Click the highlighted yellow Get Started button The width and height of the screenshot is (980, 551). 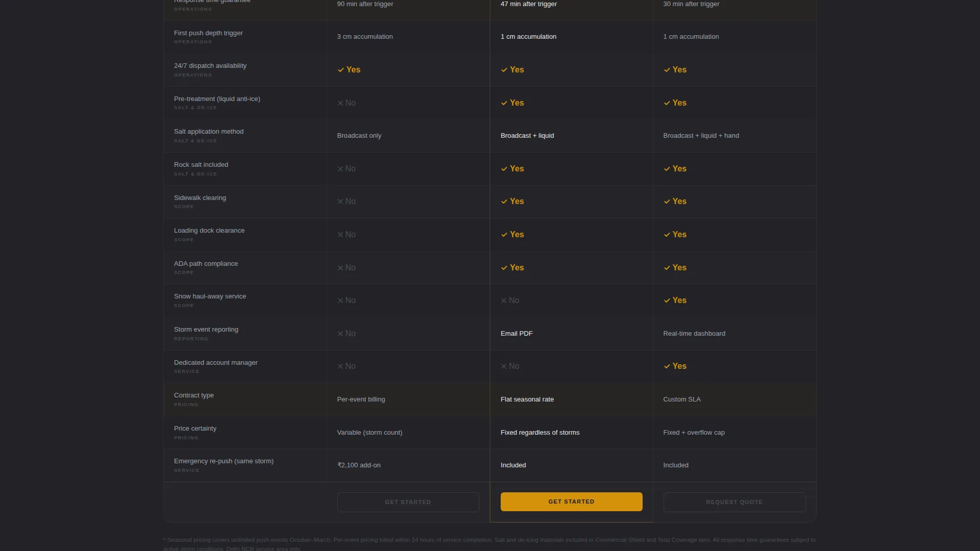[571, 502]
